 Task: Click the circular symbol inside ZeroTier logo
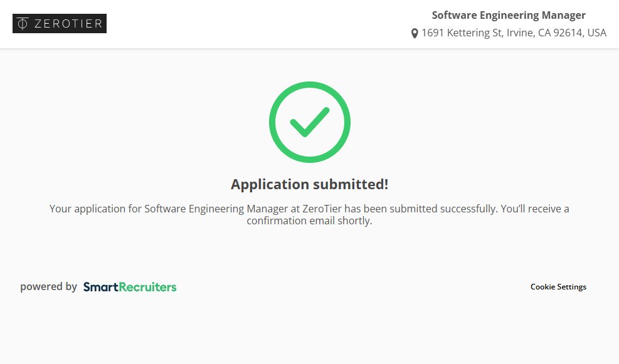(23, 24)
